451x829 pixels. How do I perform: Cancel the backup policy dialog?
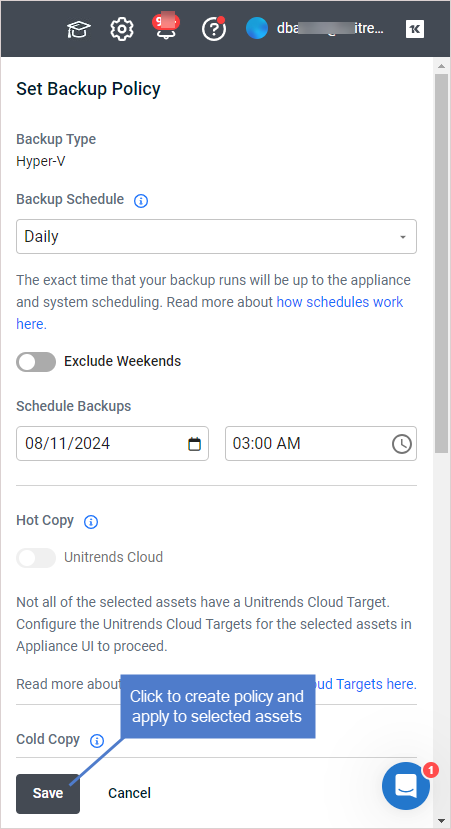[x=130, y=793]
